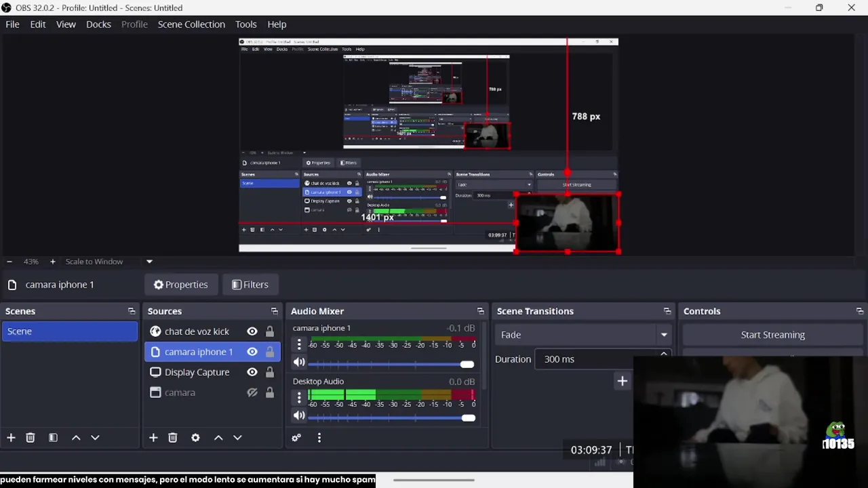Click the 43% zoom level text

click(x=31, y=262)
